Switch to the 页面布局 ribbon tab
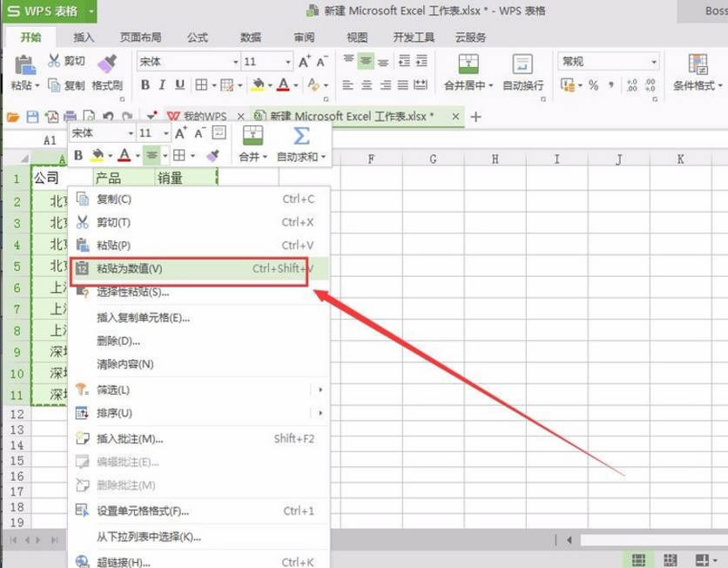 (141, 37)
